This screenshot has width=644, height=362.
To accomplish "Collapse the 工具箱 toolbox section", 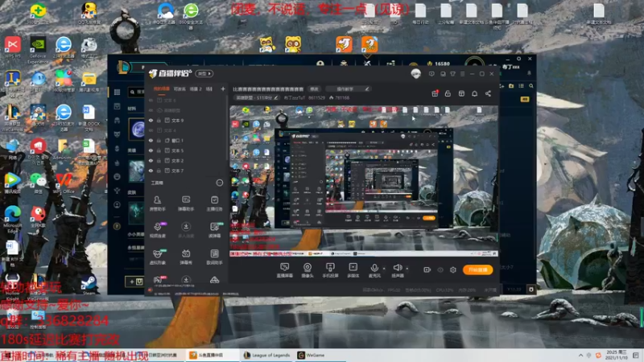I will pyautogui.click(x=220, y=183).
